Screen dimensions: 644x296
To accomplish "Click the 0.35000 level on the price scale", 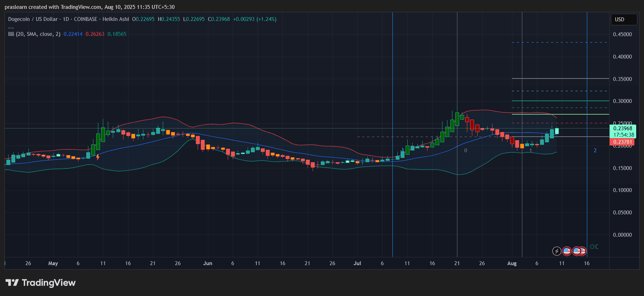I will (622, 79).
